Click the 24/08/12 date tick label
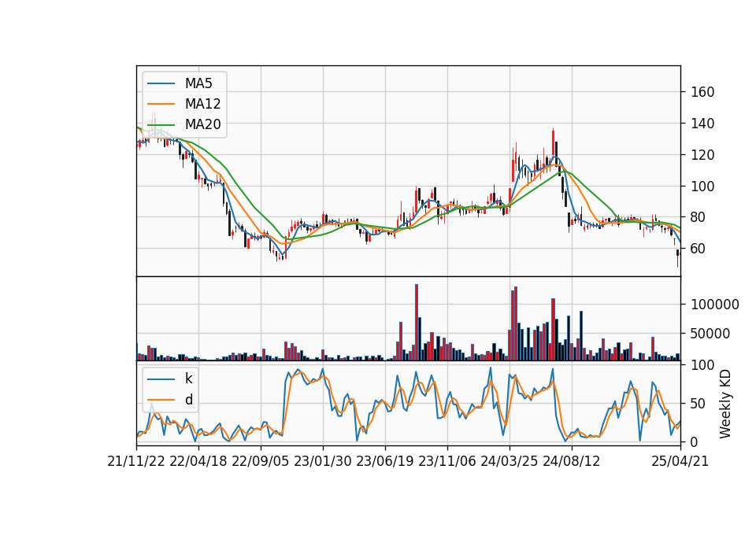Viewport: 756px width, 543px height. coord(572,461)
